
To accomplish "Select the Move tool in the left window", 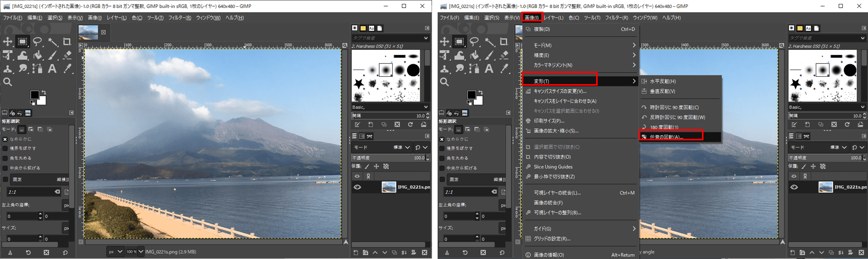I will (x=8, y=42).
